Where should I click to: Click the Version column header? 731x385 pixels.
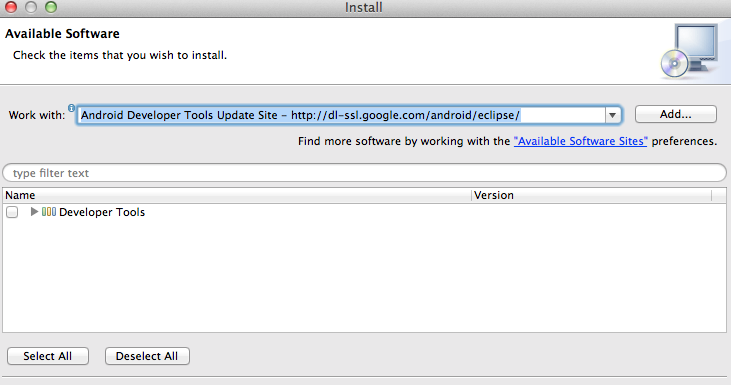592,195
